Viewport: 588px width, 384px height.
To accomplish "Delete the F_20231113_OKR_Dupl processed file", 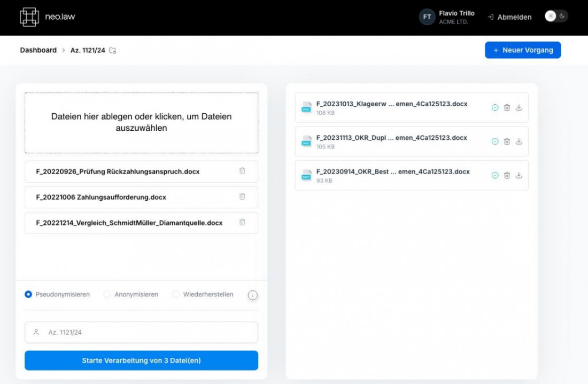I will pyautogui.click(x=507, y=142).
